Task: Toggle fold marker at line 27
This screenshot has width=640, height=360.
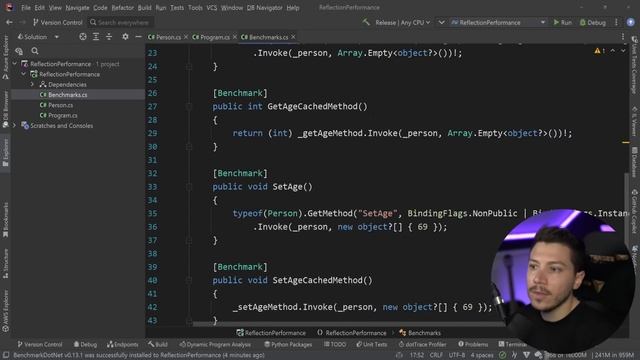Action: [x=189, y=107]
